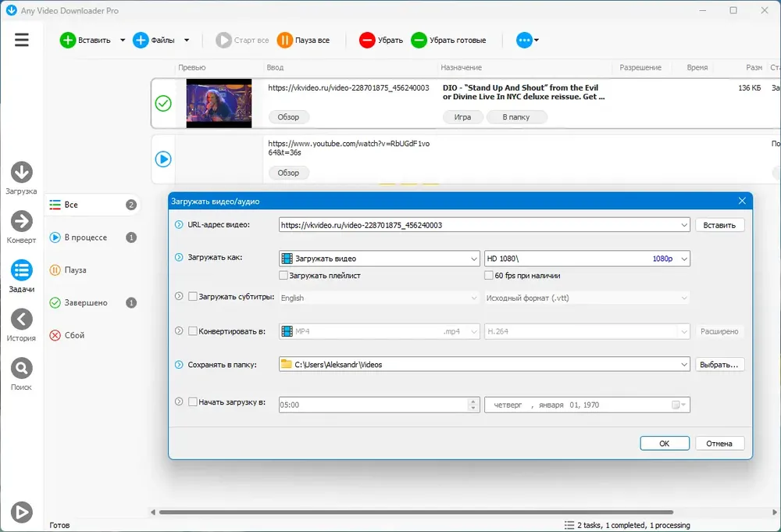Click the task list icon in status bar
The width and height of the screenshot is (781, 532).
point(569,525)
